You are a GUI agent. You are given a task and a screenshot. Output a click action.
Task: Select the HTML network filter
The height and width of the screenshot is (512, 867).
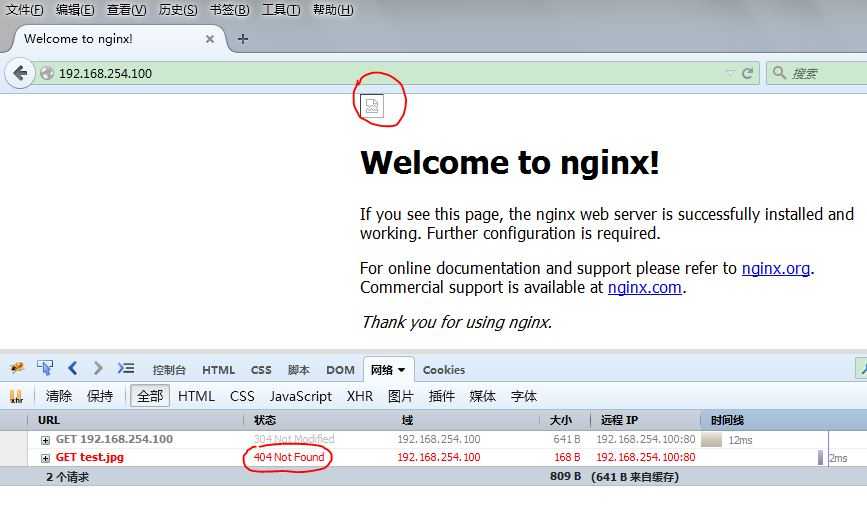pos(196,396)
